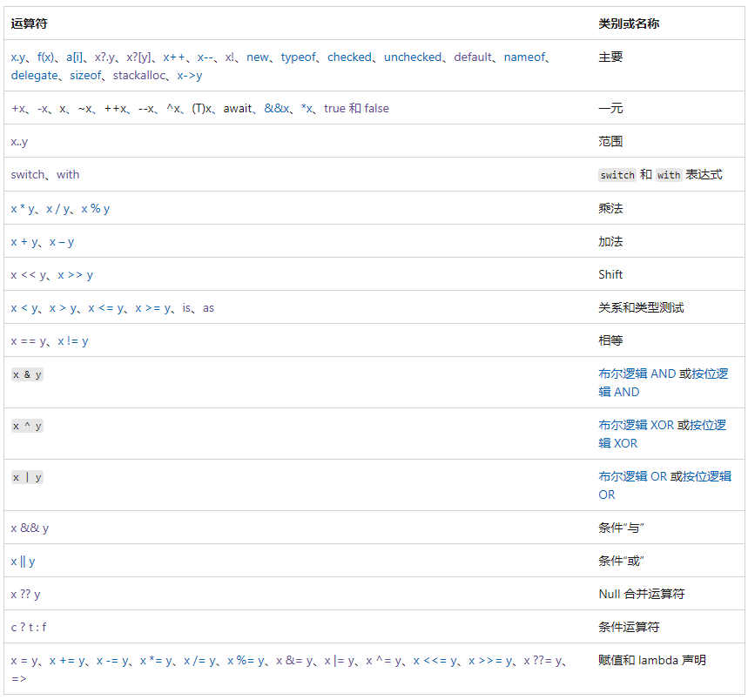
Task: Open the nameof operator link
Action: pyautogui.click(x=524, y=57)
